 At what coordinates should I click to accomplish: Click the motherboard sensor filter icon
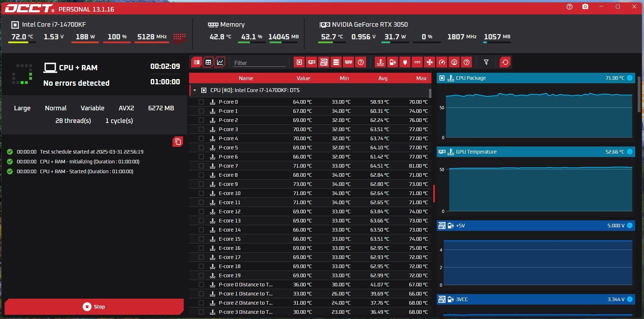coord(324,62)
